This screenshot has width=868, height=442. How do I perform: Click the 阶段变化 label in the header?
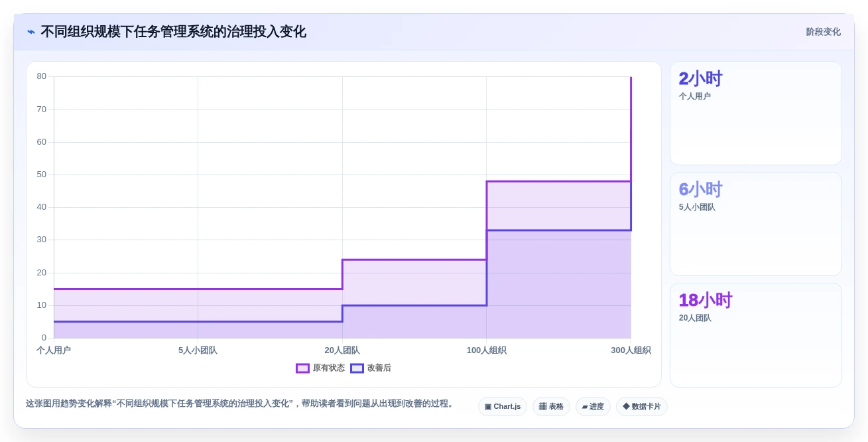pyautogui.click(x=823, y=32)
